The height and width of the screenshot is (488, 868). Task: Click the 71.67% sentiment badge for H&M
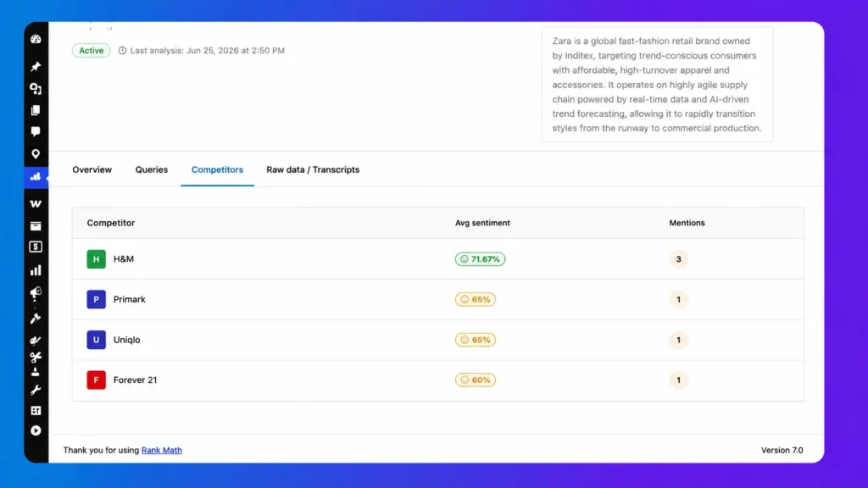(480, 259)
